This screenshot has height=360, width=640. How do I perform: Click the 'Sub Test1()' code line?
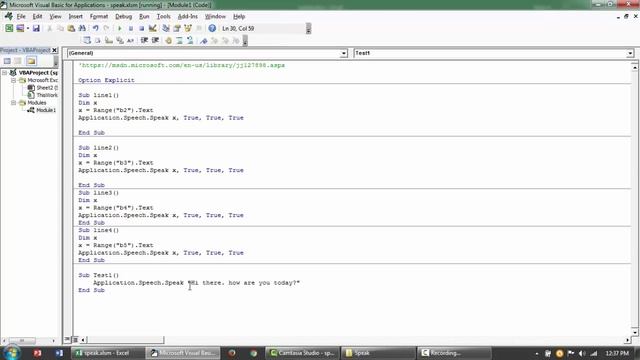pyautogui.click(x=98, y=275)
